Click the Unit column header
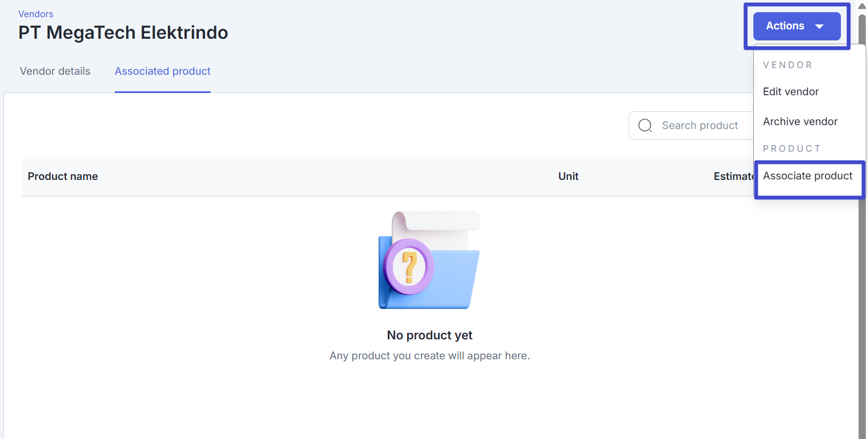Viewport: 868px width, 439px height. [x=568, y=177]
